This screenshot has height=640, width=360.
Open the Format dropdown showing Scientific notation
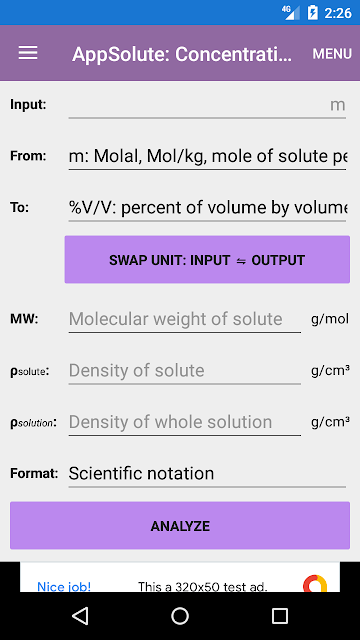tap(207, 474)
